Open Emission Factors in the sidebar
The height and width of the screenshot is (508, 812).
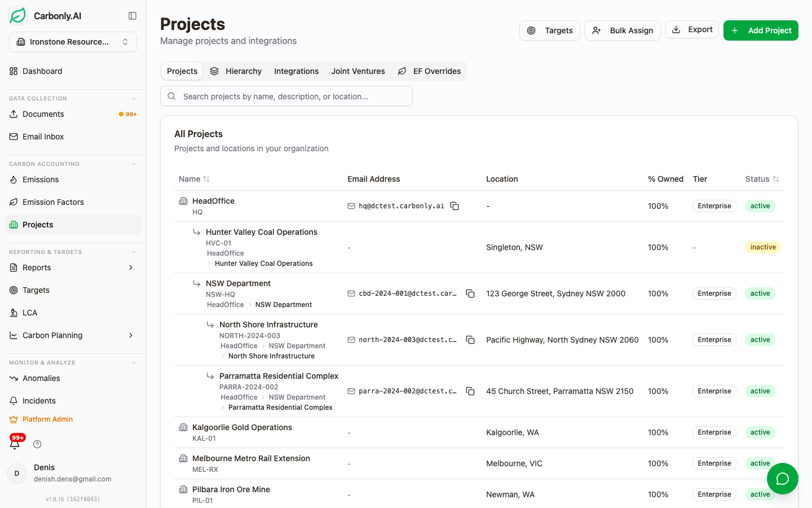(73, 202)
